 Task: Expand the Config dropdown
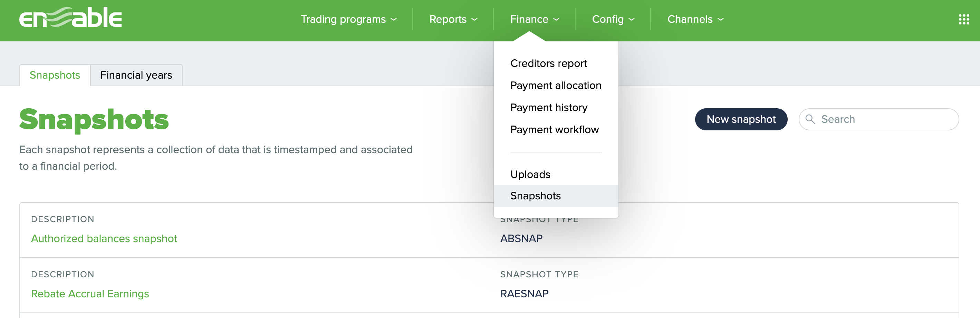pyautogui.click(x=613, y=19)
